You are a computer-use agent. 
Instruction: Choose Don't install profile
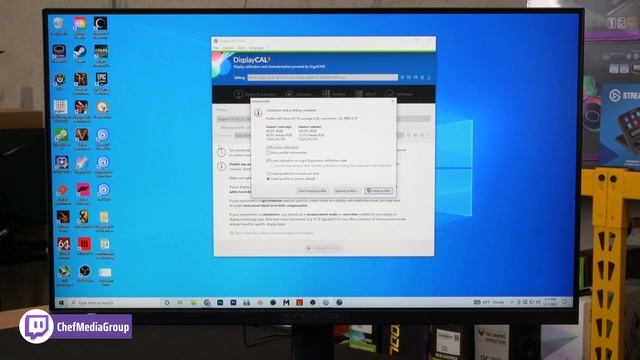312,191
